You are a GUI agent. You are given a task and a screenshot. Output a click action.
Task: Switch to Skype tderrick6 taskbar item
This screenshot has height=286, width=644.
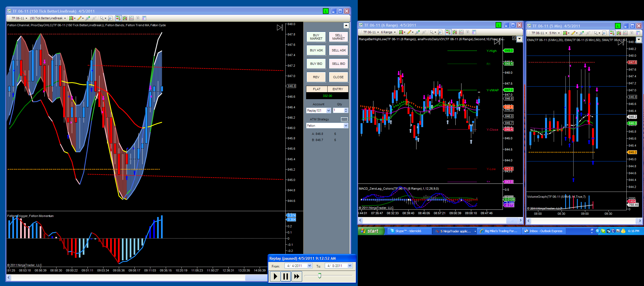pos(409,231)
